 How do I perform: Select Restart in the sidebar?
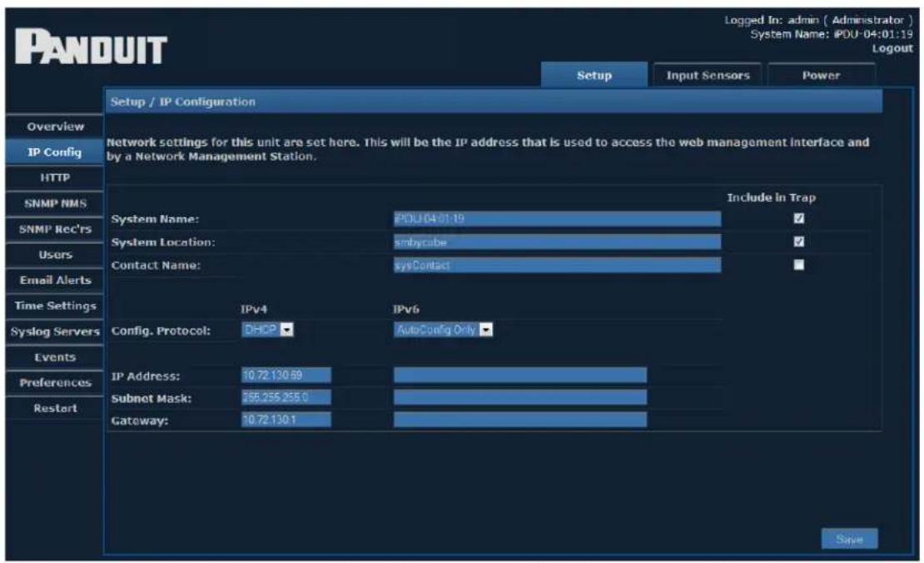point(55,408)
